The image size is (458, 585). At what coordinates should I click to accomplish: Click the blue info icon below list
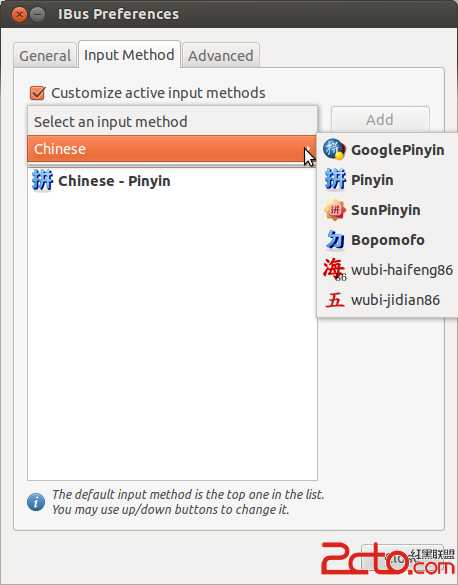36,502
